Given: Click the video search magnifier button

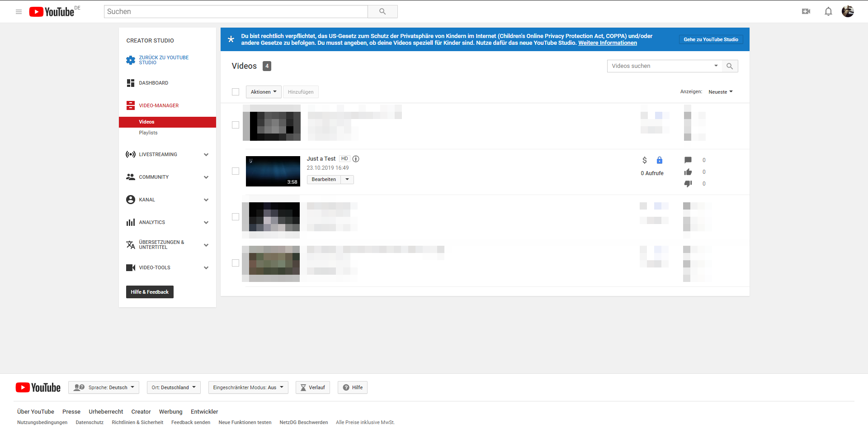Looking at the screenshot, I should pyautogui.click(x=730, y=66).
